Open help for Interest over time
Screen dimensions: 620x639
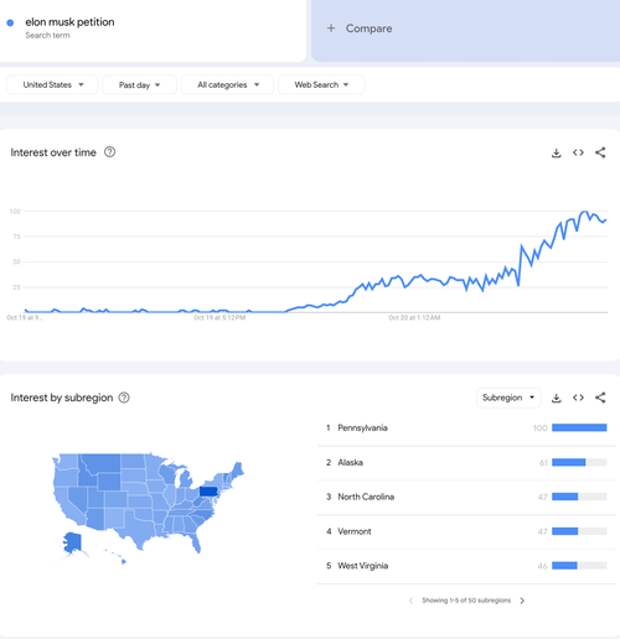click(110, 152)
